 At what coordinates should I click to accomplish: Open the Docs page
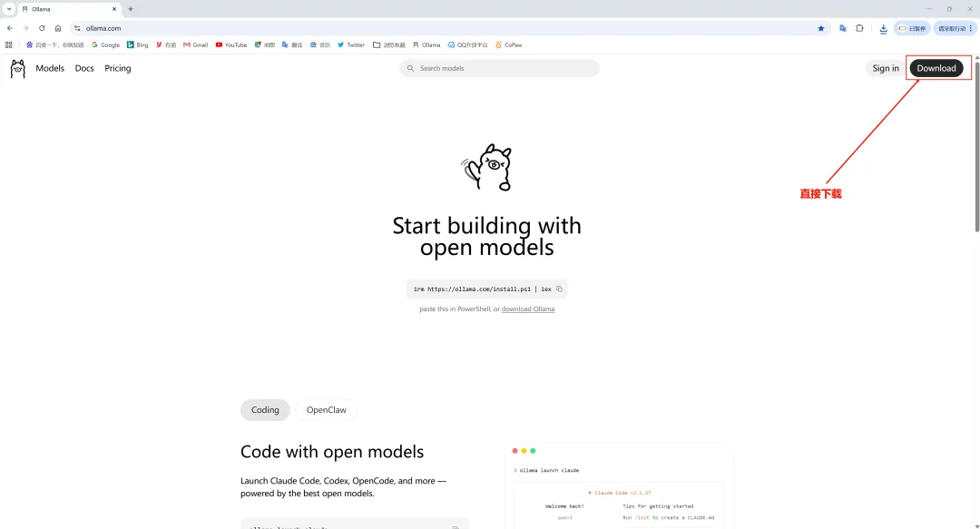[x=84, y=68]
